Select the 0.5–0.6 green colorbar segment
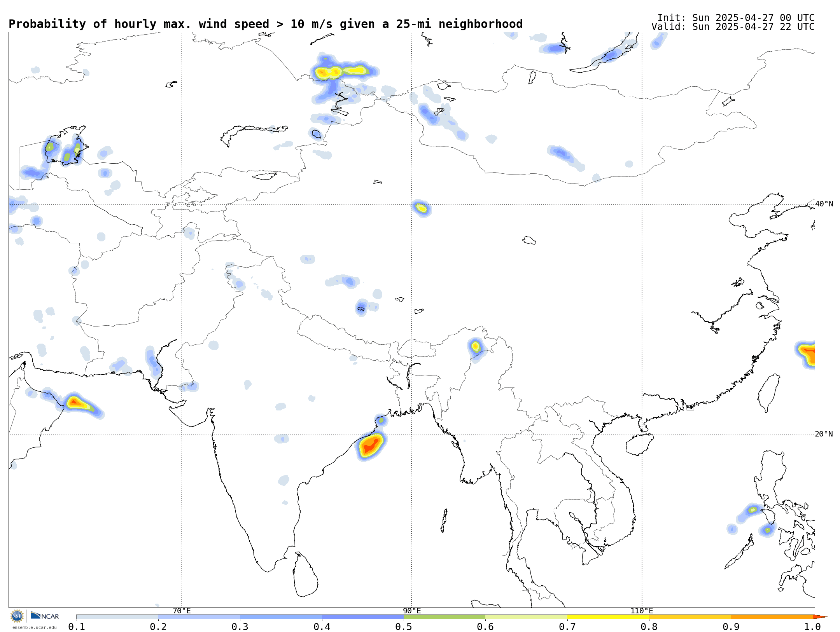840x632 pixels. (444, 617)
